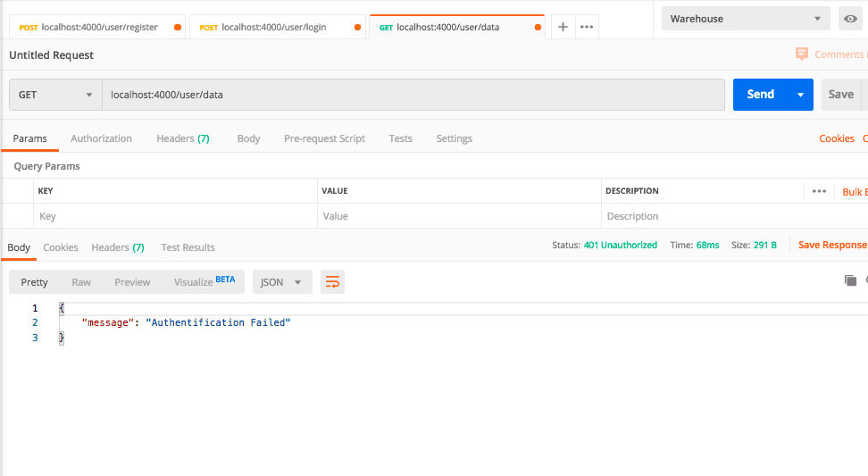Click the request URL input field
The image size is (868, 476).
coord(413,95)
